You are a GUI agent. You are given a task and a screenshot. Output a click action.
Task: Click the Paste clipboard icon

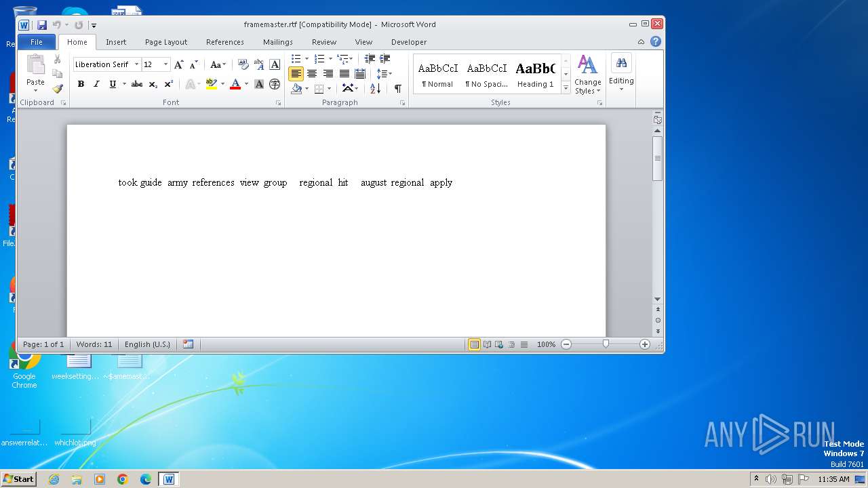(35, 65)
